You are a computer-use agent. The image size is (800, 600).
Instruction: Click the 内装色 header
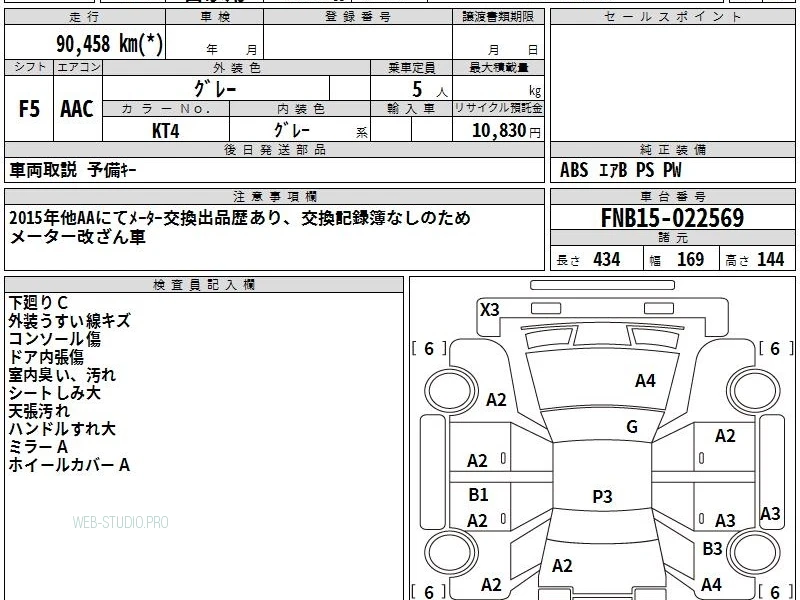[x=300, y=109]
